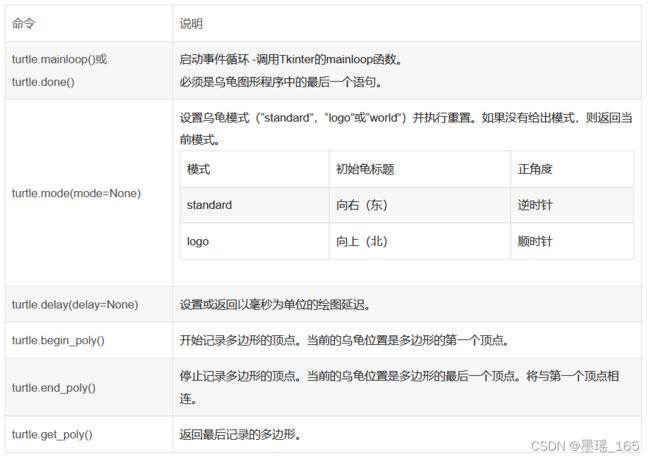
Task: Click the '正角度' nested table header
Action: point(535,169)
